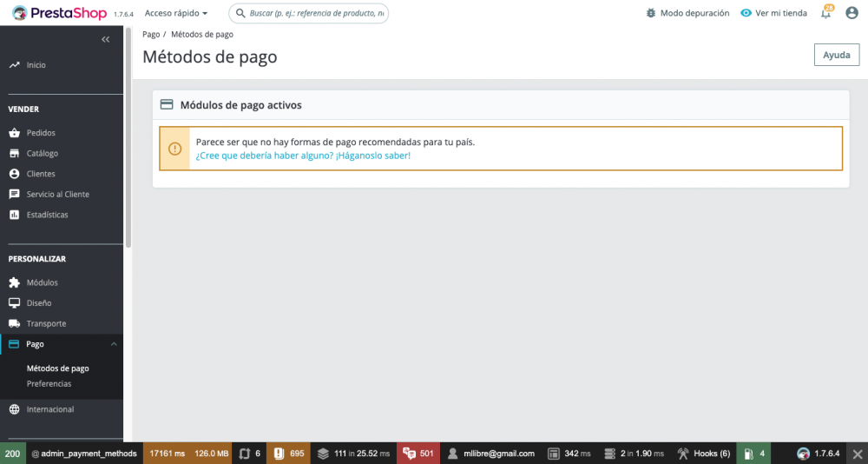868x464 pixels.
Task: Click the mllibre@gmail.com user panel
Action: click(491, 454)
